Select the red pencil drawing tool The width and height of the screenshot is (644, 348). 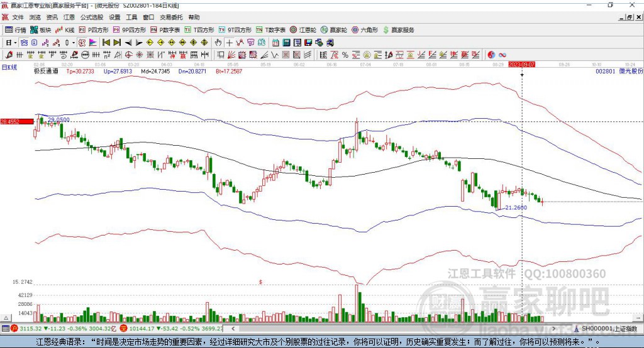9,55
